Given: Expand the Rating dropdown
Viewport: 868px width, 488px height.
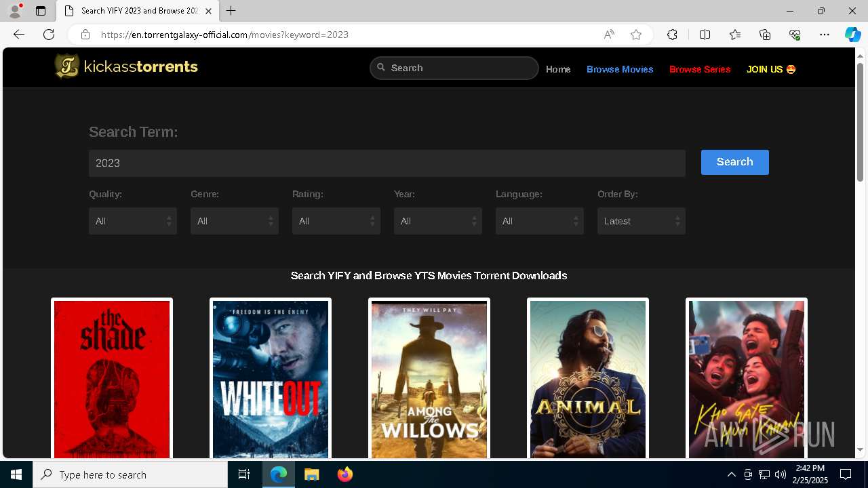Looking at the screenshot, I should point(336,221).
